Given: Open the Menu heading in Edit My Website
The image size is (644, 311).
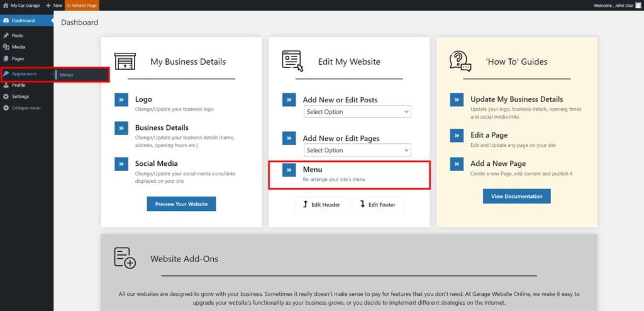Looking at the screenshot, I should click(313, 170).
